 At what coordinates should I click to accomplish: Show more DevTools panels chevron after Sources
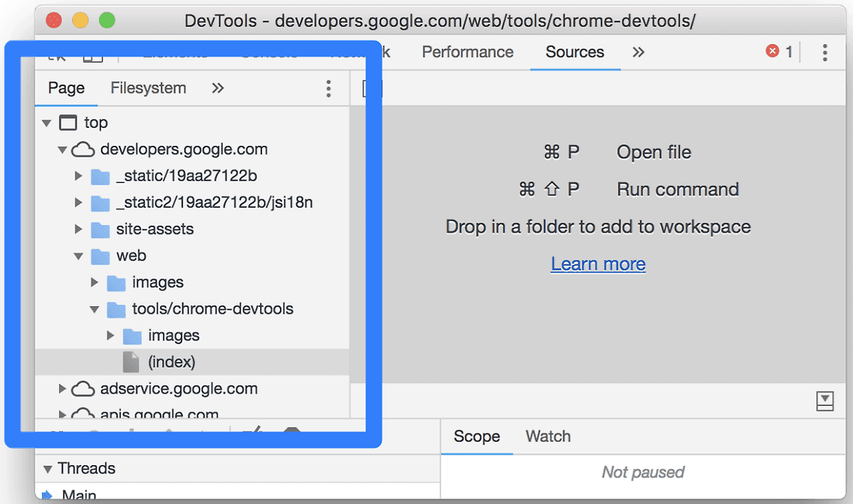(x=638, y=52)
